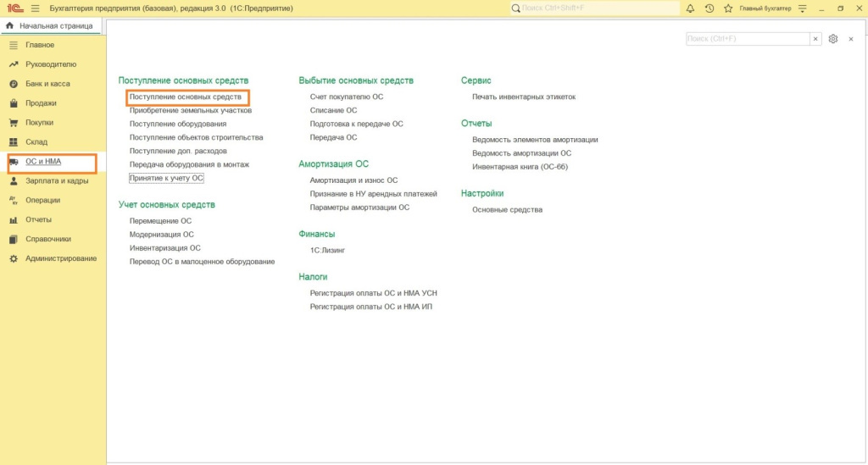Open the Отчеты section in sidebar

click(38, 220)
